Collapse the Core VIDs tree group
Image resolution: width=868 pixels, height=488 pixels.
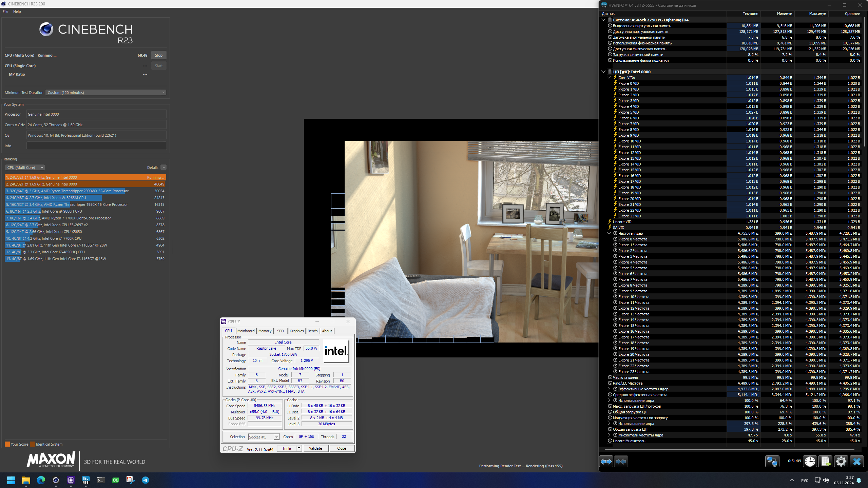point(609,78)
